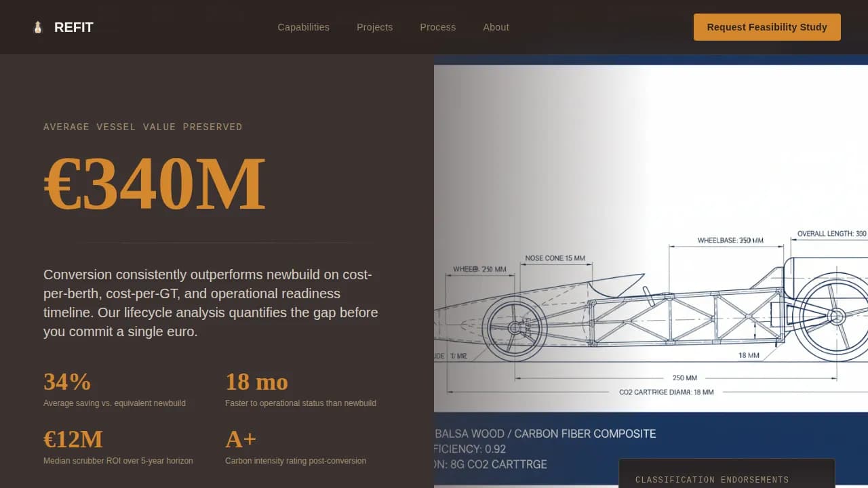Click the A+ carbon rating

point(241,439)
